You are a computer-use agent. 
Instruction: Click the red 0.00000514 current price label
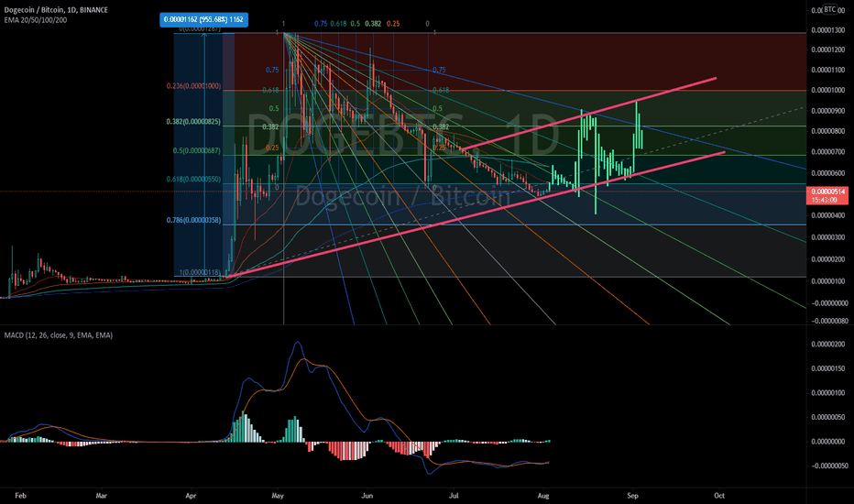(x=827, y=195)
